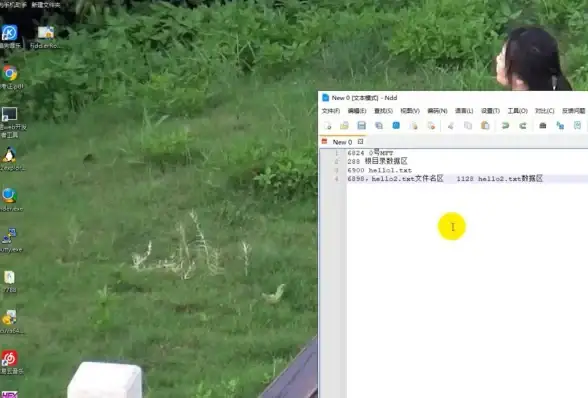Open the 工具(O) menu

pos(518,111)
